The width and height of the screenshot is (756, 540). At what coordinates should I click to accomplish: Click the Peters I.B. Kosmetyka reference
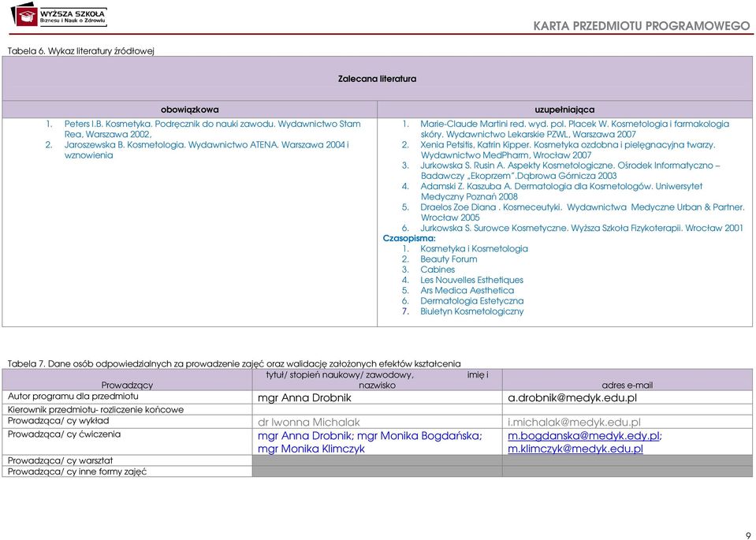coord(212,129)
